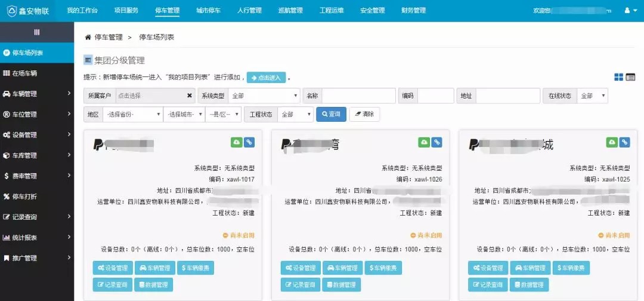The width and height of the screenshot is (644, 301).
Task: Clear the 所属客户 selection with X icon
Action: 190,96
